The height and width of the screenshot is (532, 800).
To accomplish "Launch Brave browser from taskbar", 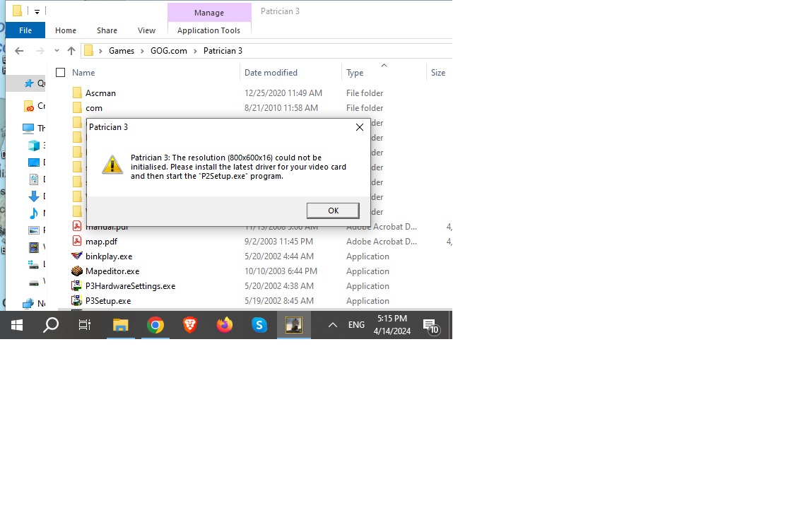I will (190, 325).
